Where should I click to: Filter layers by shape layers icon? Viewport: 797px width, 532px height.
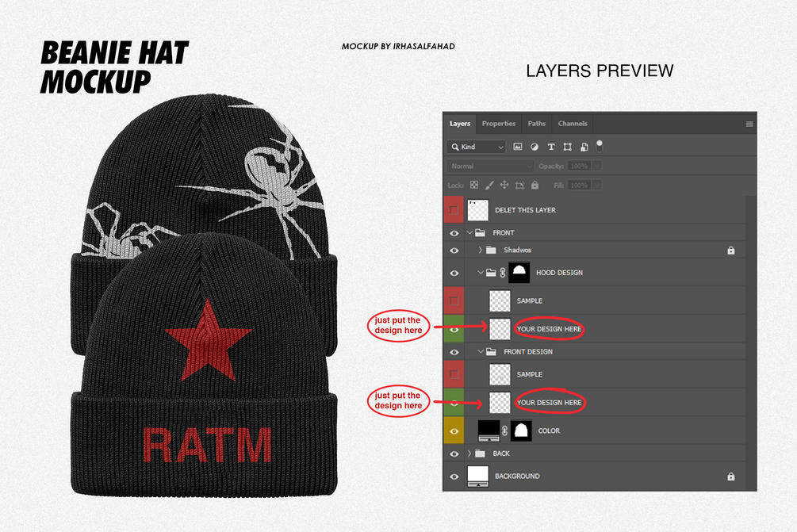pyautogui.click(x=567, y=147)
